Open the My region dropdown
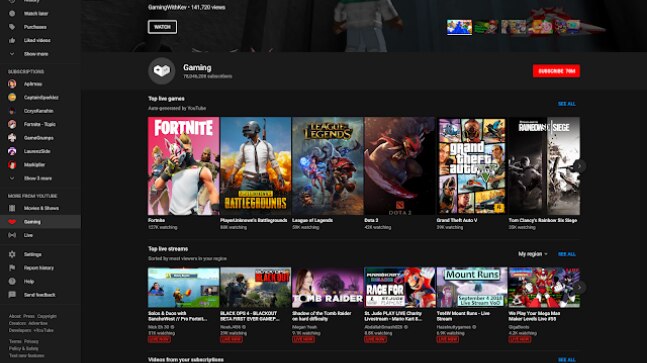Image resolution: width=647 pixels, height=363 pixels. click(x=533, y=254)
